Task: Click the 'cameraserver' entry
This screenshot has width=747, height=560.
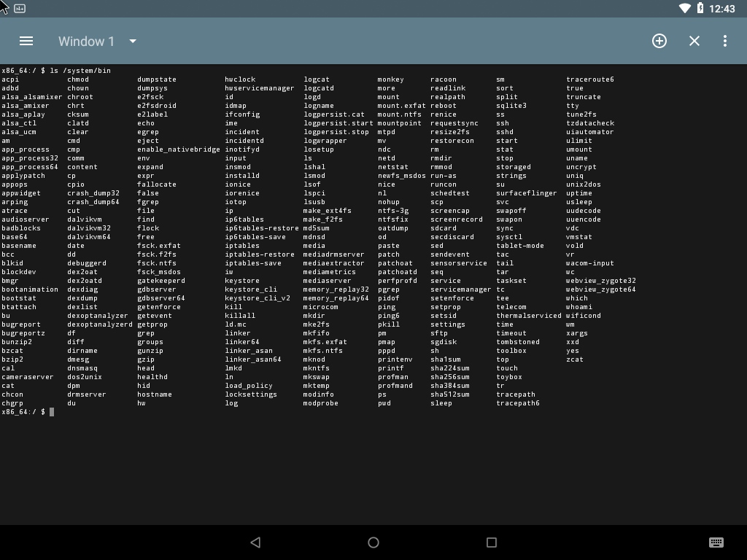Action: point(28,377)
